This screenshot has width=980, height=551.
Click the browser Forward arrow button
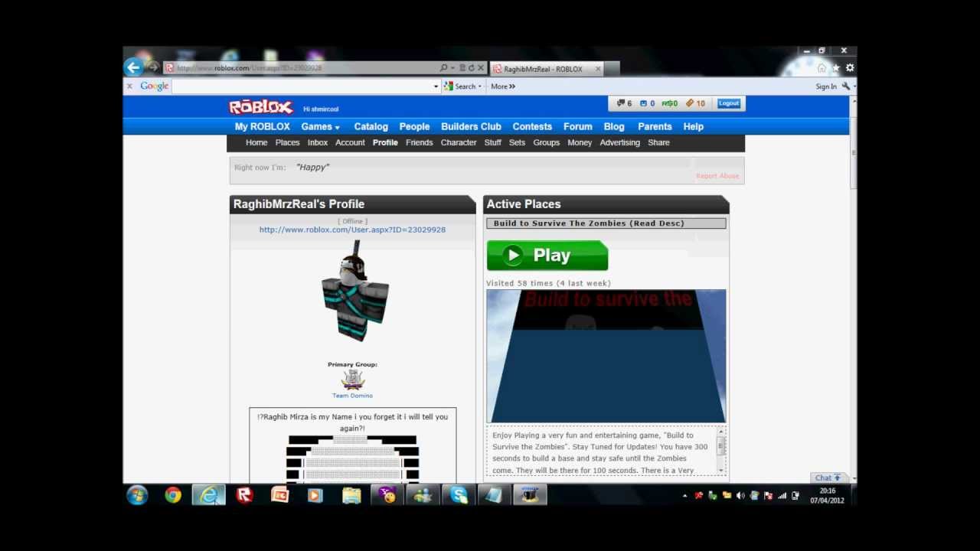click(152, 67)
